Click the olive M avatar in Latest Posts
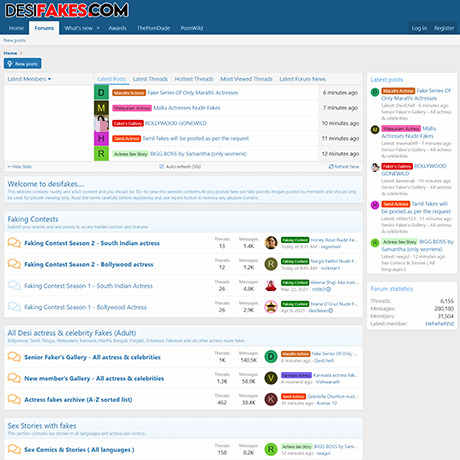 click(x=101, y=108)
